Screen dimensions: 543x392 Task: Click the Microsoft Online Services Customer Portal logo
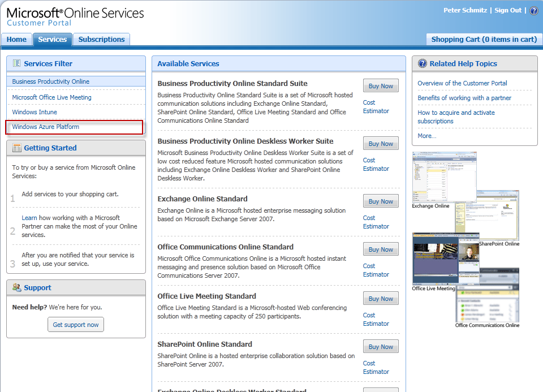[x=75, y=16]
